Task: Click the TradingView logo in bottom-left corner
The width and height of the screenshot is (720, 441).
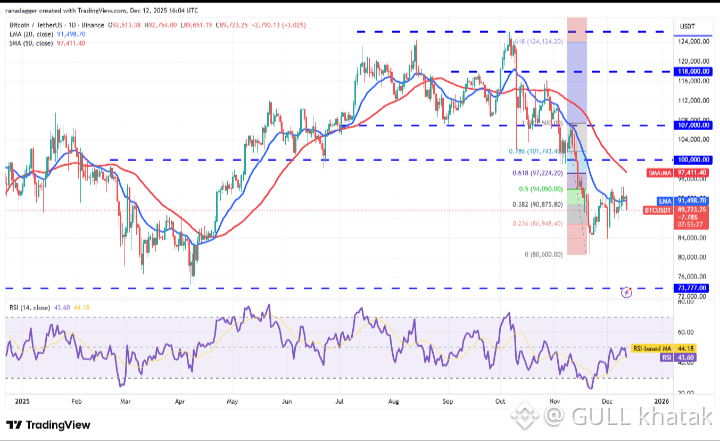Action: tap(50, 422)
